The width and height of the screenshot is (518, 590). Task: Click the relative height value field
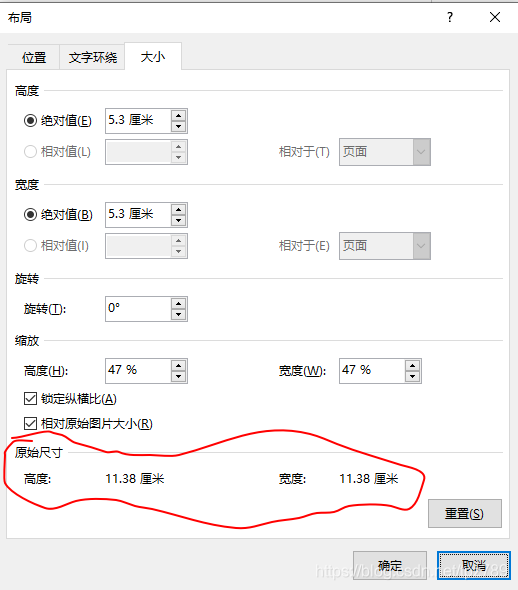(x=138, y=152)
